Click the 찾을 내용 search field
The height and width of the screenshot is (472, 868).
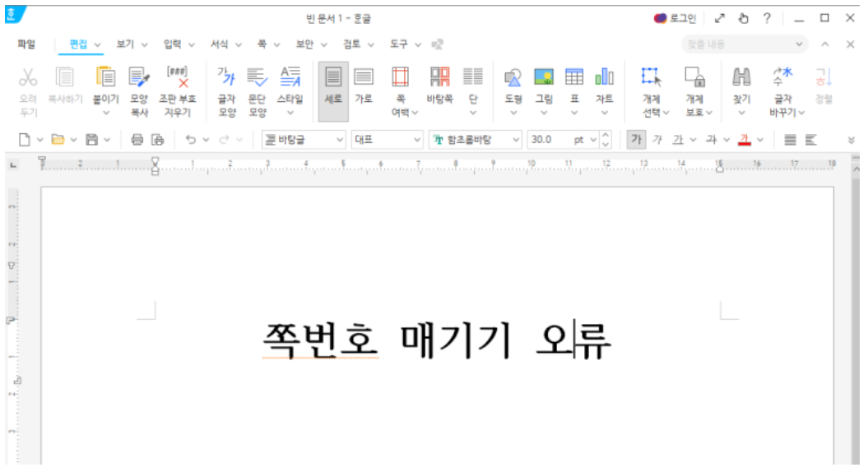click(x=736, y=44)
